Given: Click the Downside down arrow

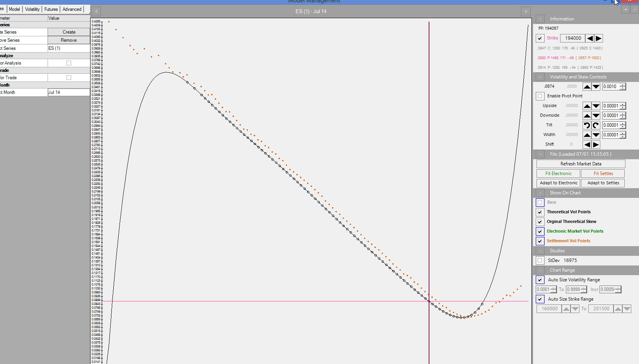Looking at the screenshot, I should click(596, 116).
